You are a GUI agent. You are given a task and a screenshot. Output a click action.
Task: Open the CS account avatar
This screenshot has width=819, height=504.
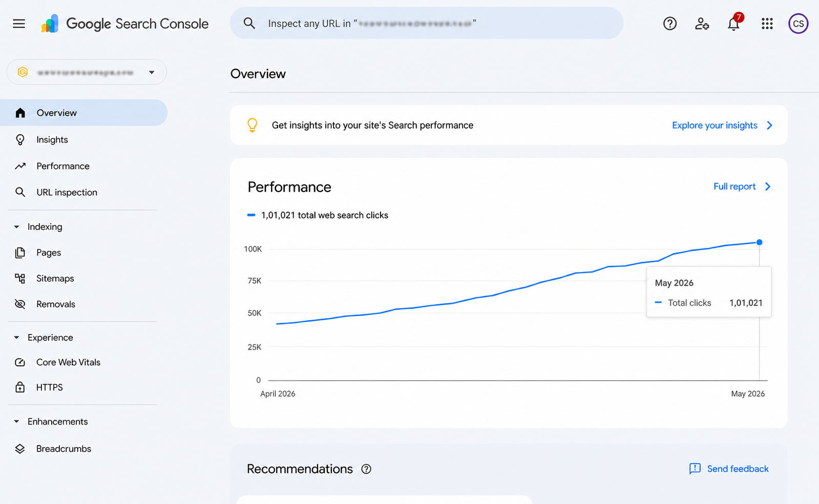pos(798,24)
